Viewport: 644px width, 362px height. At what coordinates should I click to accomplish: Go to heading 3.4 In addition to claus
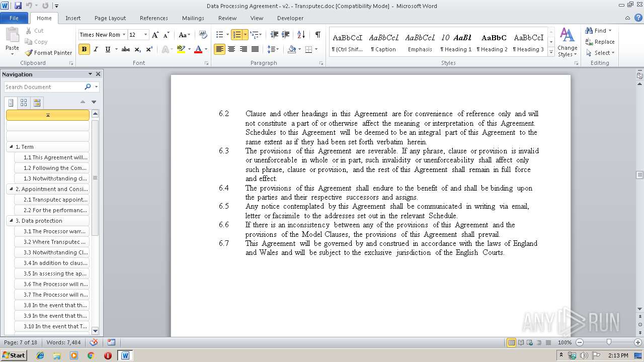(52, 263)
